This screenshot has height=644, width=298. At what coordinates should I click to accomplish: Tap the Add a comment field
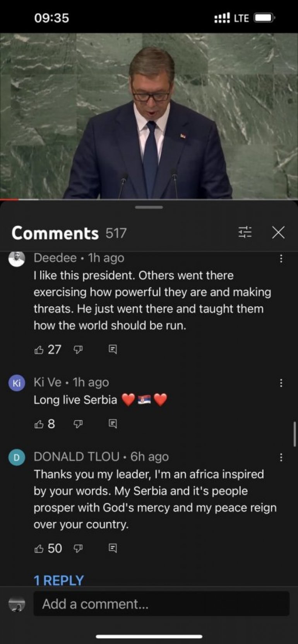point(161,604)
